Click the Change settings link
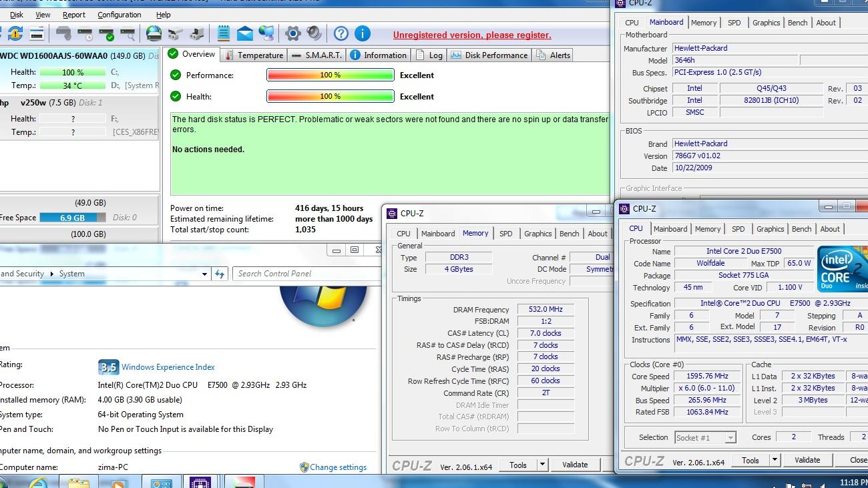Image resolution: width=868 pixels, height=488 pixels. [338, 467]
